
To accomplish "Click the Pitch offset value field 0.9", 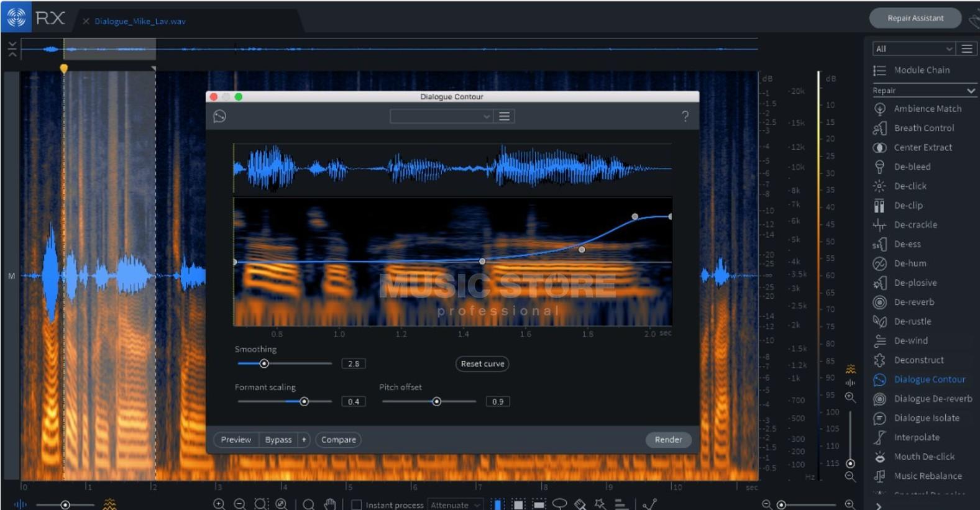I will (x=498, y=402).
